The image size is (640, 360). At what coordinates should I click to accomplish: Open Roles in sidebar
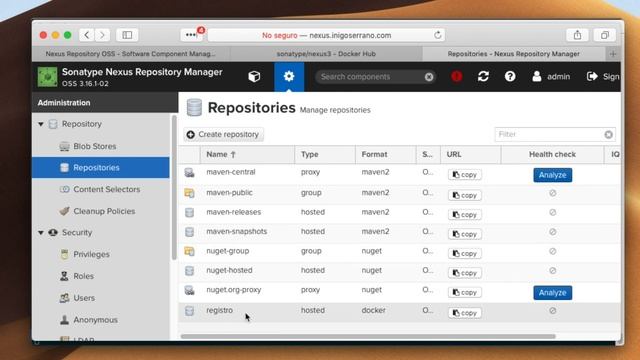(83, 276)
